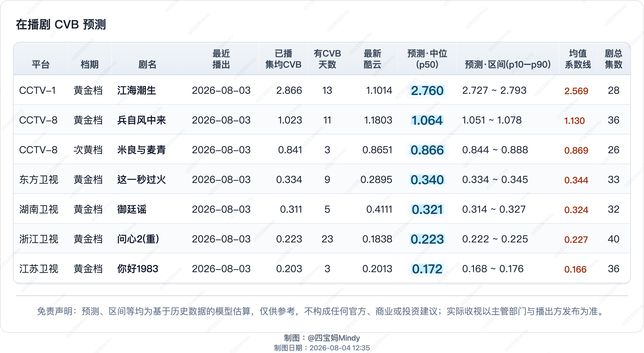Click the interval 2.727 ~ 2.793
This screenshot has width=644, height=353.
pyautogui.click(x=494, y=90)
